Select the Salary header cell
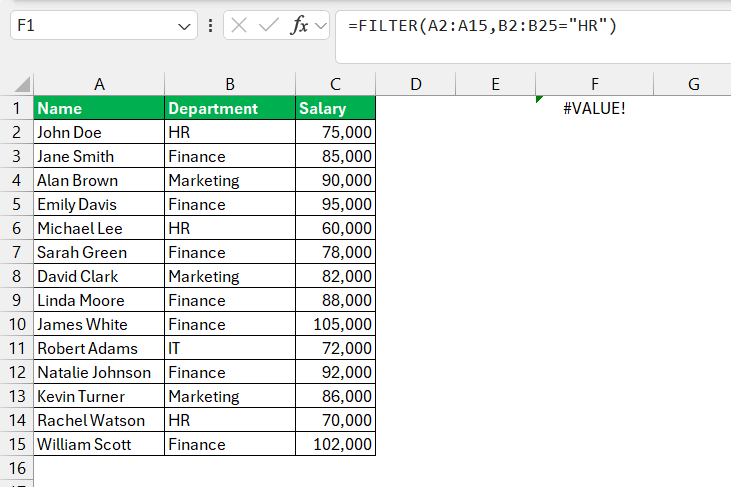The image size is (731, 487). pyautogui.click(x=335, y=108)
